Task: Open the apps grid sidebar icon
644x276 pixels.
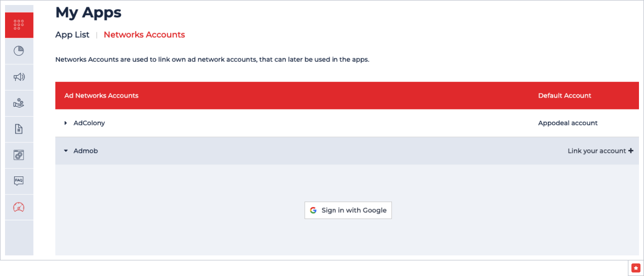Action: 19,25
